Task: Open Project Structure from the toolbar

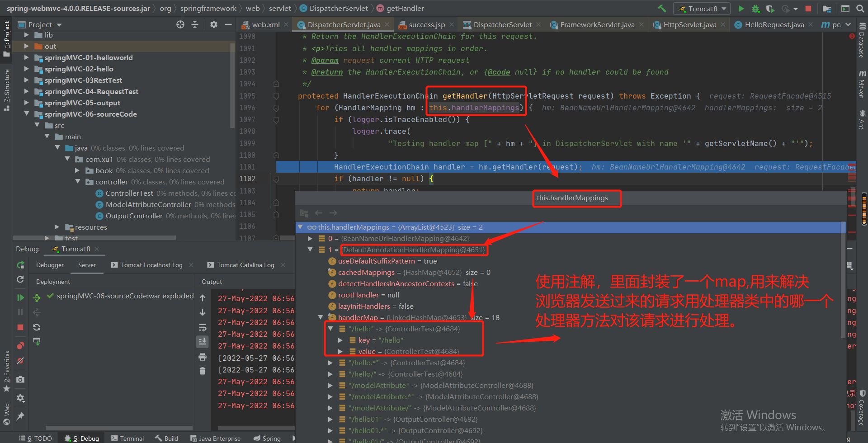Action: coord(827,8)
